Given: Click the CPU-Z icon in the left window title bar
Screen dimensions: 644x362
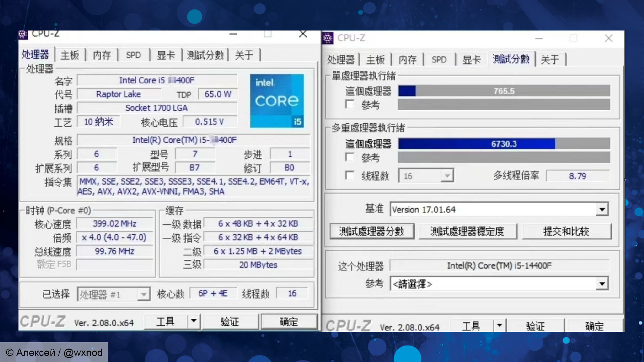Looking at the screenshot, I should coord(23,34).
